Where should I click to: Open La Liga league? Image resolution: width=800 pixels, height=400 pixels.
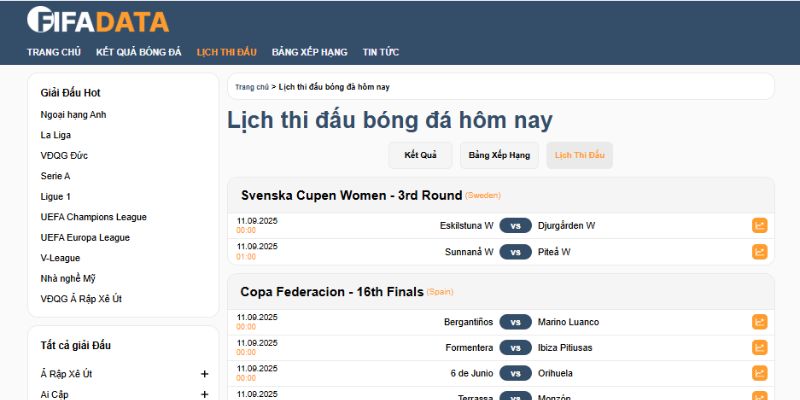pos(56,135)
